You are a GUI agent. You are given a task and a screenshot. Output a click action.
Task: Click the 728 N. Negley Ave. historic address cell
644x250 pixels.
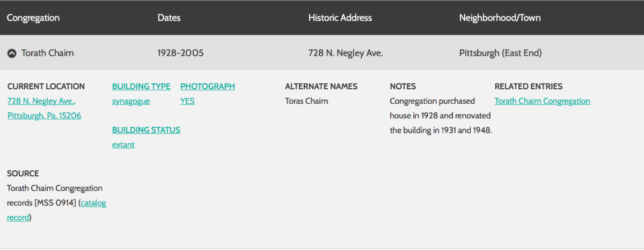coord(346,53)
